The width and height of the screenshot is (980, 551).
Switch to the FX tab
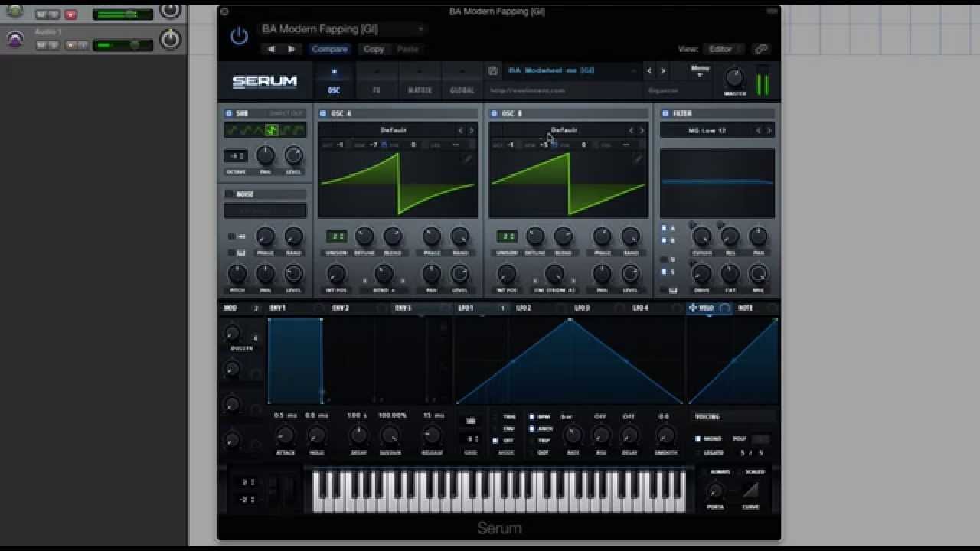[x=376, y=80]
